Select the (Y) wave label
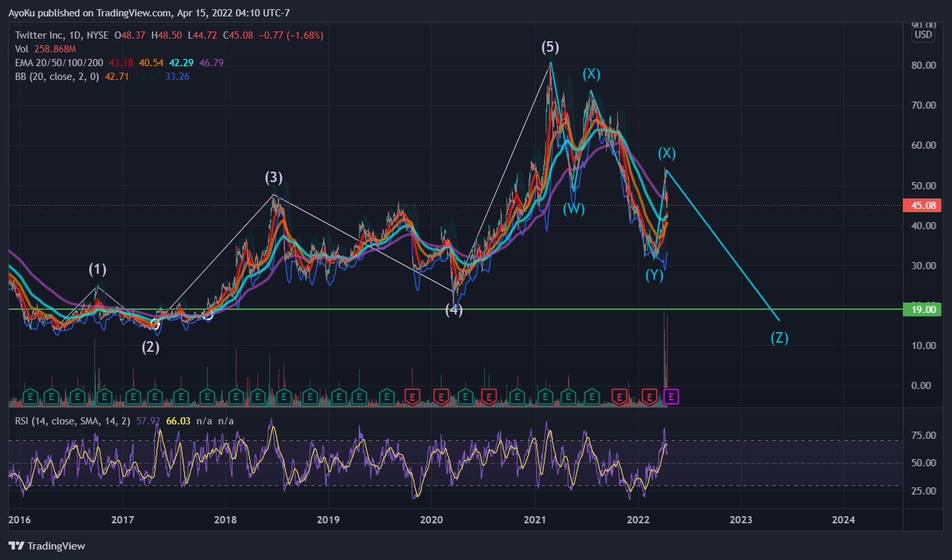The image size is (952, 560). coord(655,275)
